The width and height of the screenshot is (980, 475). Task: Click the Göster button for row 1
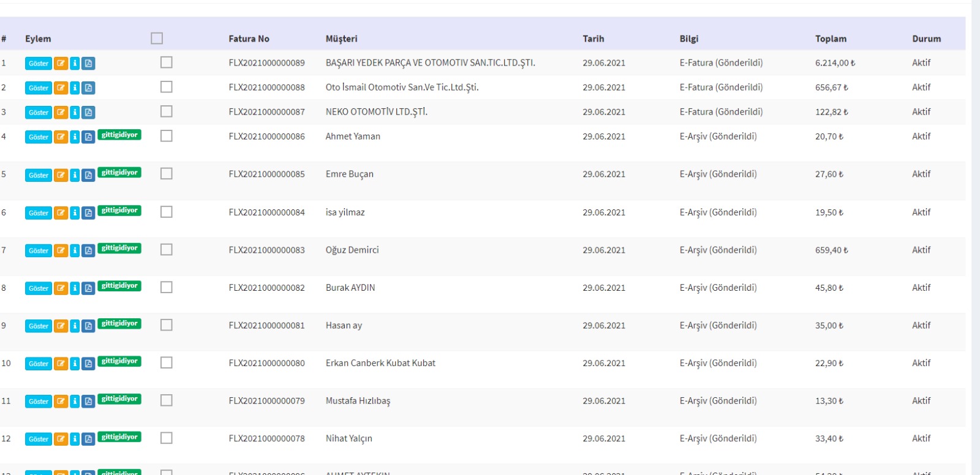coord(38,64)
